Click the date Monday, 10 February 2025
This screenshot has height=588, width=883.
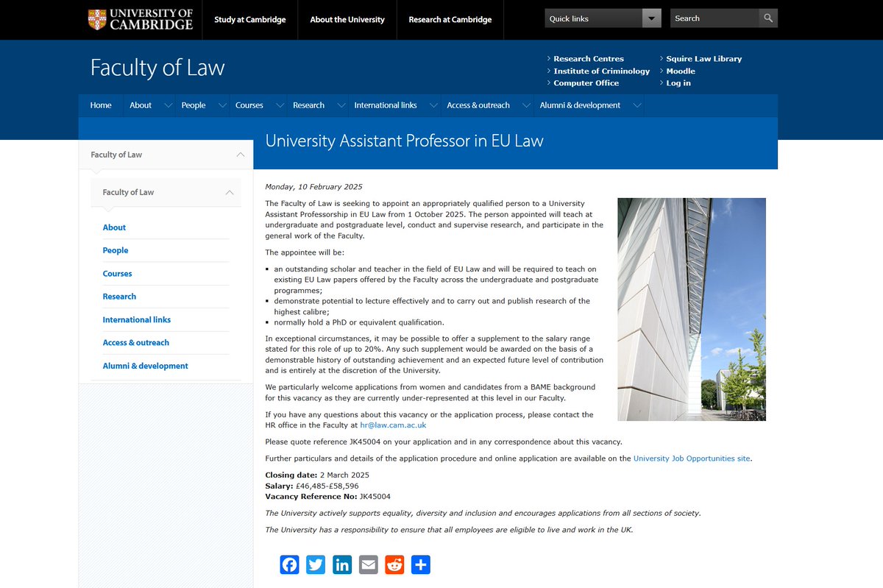(313, 187)
